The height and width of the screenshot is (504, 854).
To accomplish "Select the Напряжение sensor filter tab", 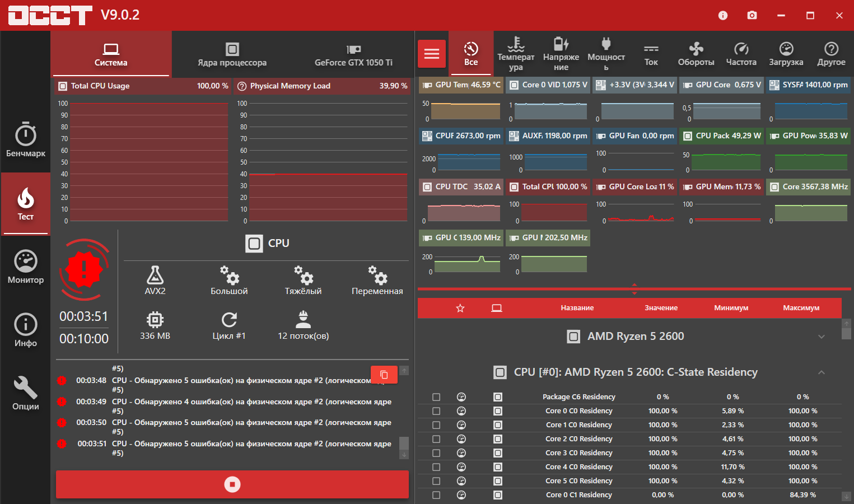I will click(561, 54).
